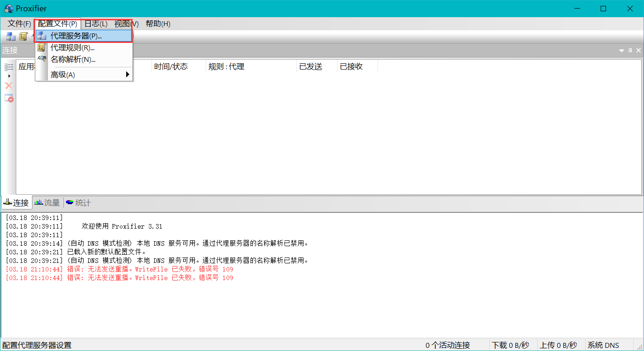Choose 代理规则(R)... from the menu
The image size is (644, 351).
pyautogui.click(x=84, y=47)
